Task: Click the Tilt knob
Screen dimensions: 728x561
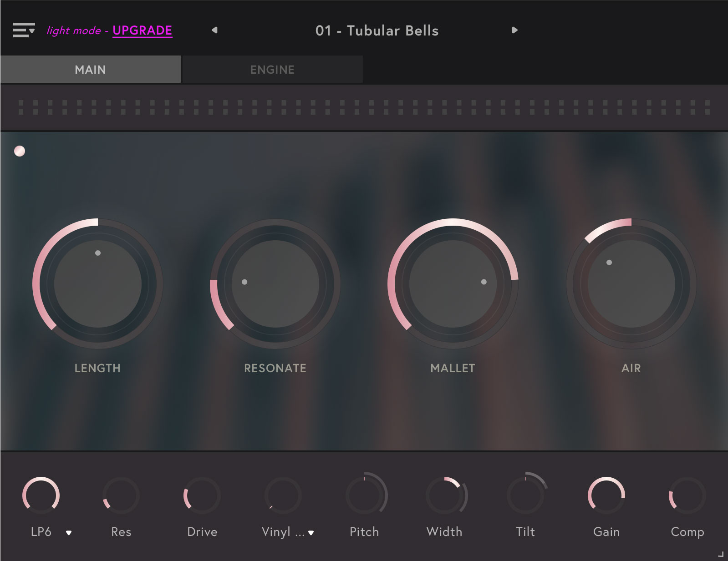Action: click(525, 495)
